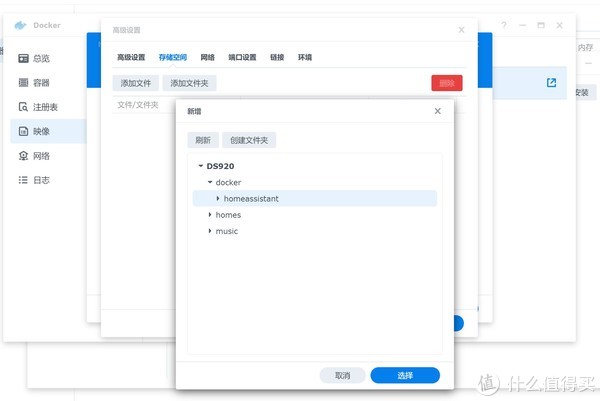This screenshot has width=600, height=401.
Task: Switch to the 端口设置 tab
Action: tap(242, 57)
